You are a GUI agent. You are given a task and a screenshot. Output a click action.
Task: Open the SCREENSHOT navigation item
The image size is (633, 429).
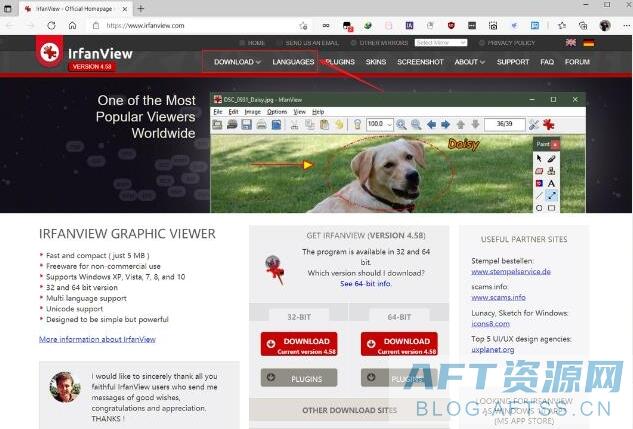point(420,62)
